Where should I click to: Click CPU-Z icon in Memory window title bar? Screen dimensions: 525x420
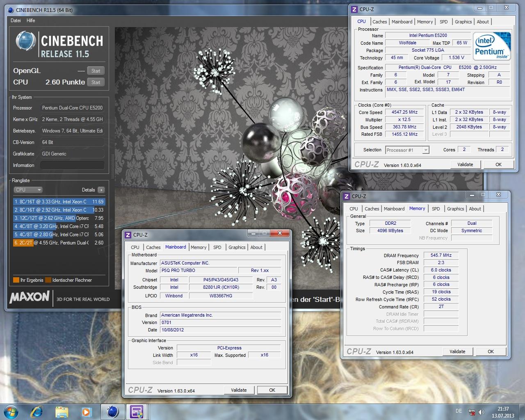[347, 196]
